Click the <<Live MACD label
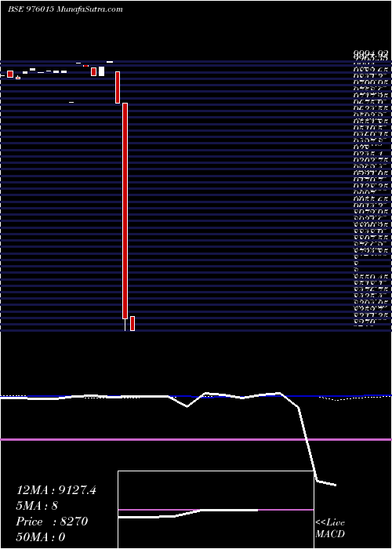Image resolution: width=392 pixels, height=549 pixels. pos(330,529)
